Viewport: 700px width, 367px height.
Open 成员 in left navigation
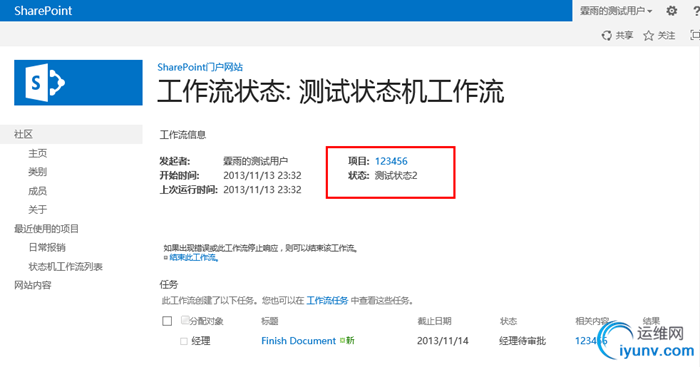pyautogui.click(x=38, y=191)
